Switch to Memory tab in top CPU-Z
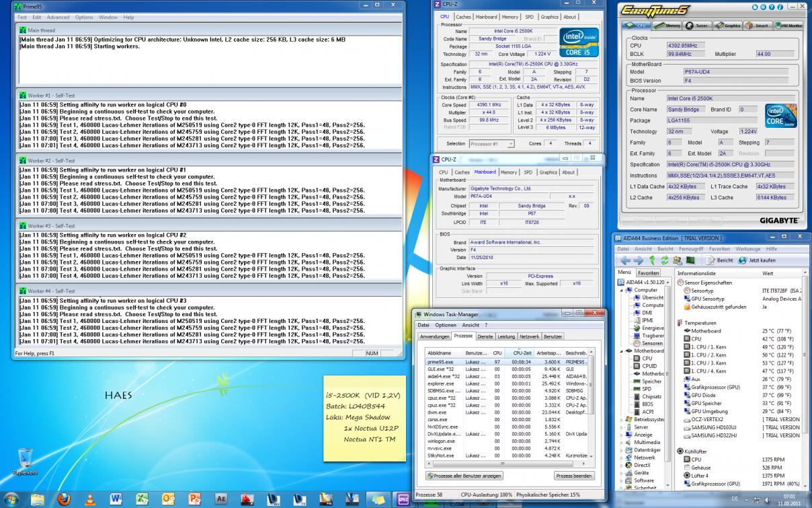 click(x=510, y=17)
